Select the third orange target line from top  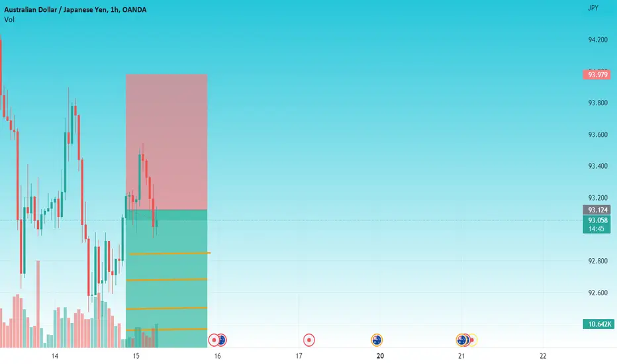click(167, 308)
